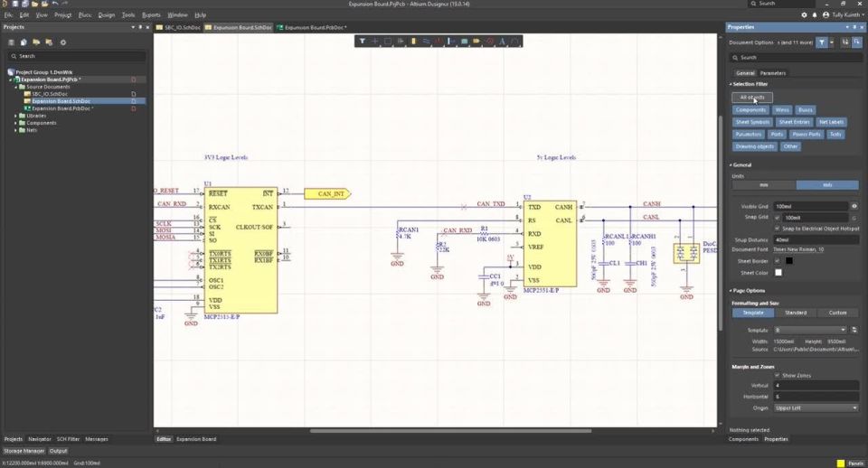Open the align objects tool in Active Bar
The width and height of the screenshot is (868, 468).
(401, 41)
